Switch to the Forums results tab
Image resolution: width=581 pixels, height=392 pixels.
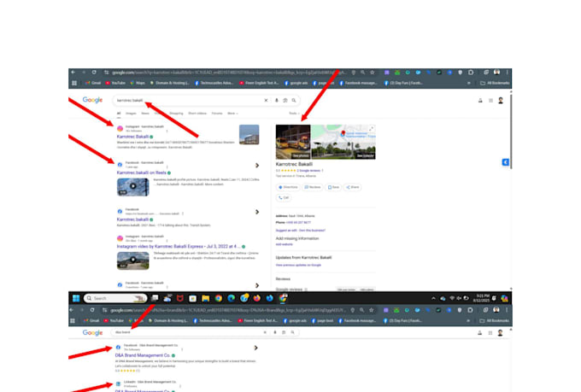click(217, 114)
